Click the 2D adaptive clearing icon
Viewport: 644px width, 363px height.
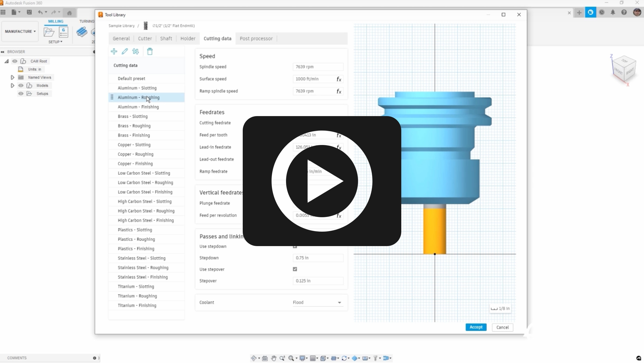point(82,32)
